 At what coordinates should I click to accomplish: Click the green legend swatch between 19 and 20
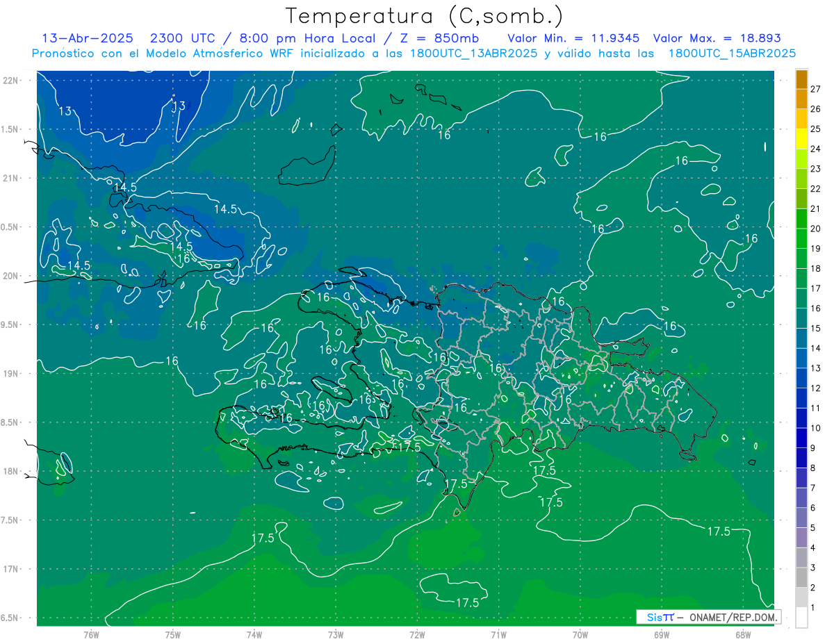coord(801,239)
